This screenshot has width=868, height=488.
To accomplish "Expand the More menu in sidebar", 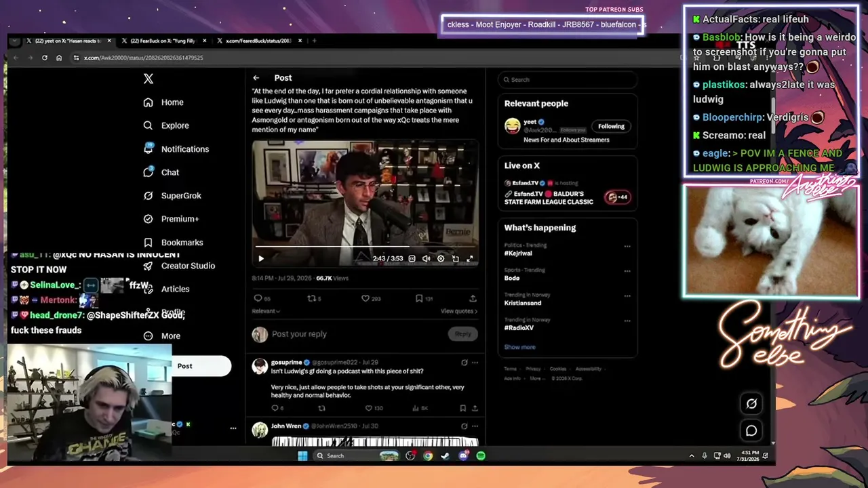I will coord(161,335).
